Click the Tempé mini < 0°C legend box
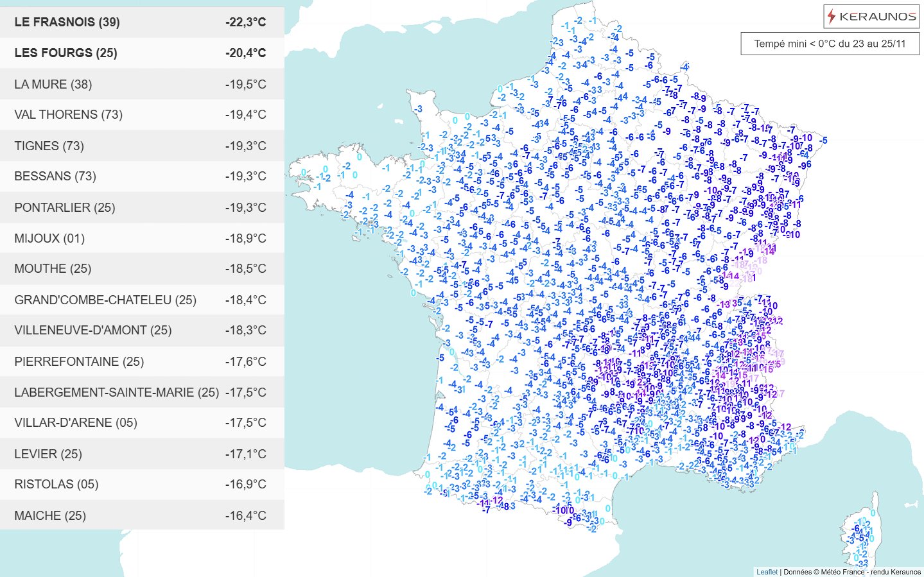Screen dimensions: 924x577 (x=830, y=43)
